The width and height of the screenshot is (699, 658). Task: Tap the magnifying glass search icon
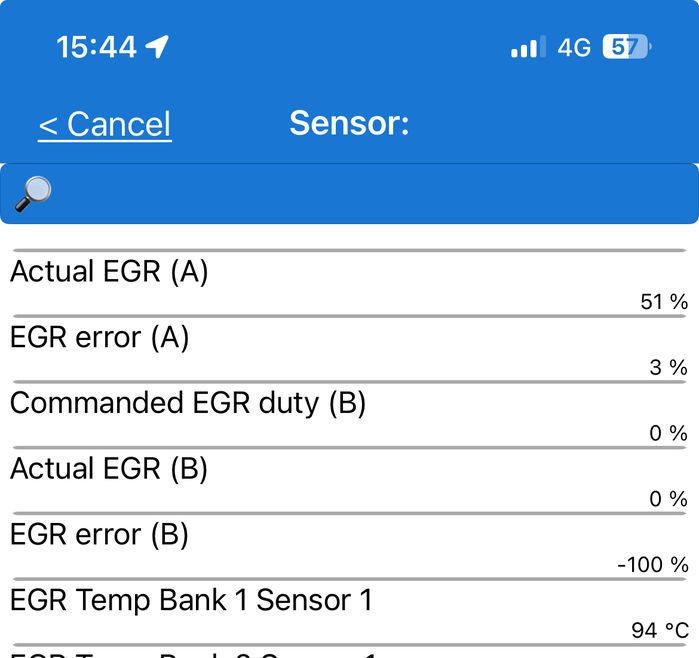33,194
